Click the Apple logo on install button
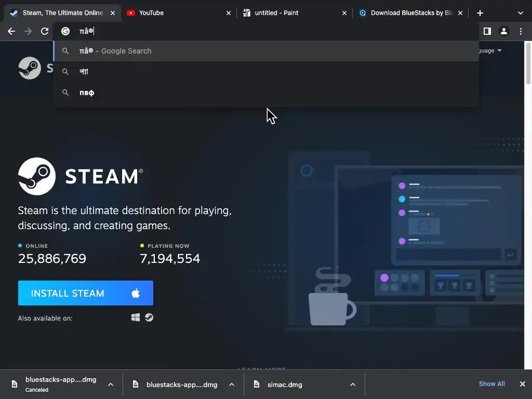Viewport: 532px width, 399px height. click(136, 293)
